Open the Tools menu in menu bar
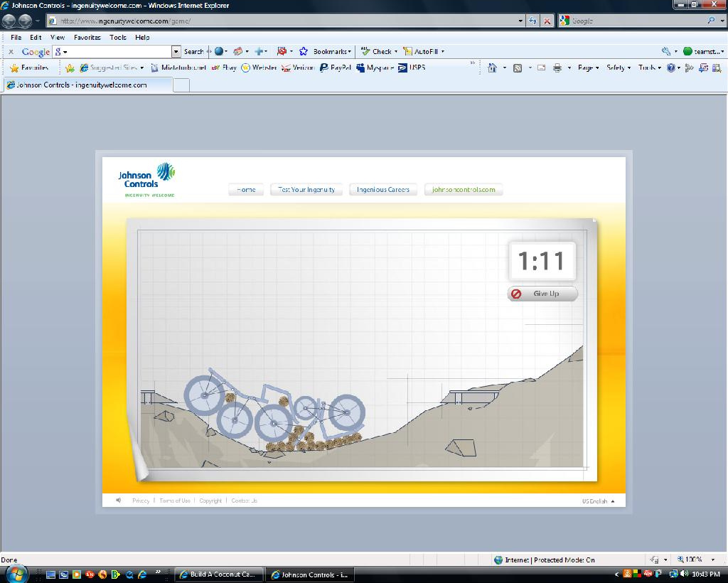 (118, 37)
